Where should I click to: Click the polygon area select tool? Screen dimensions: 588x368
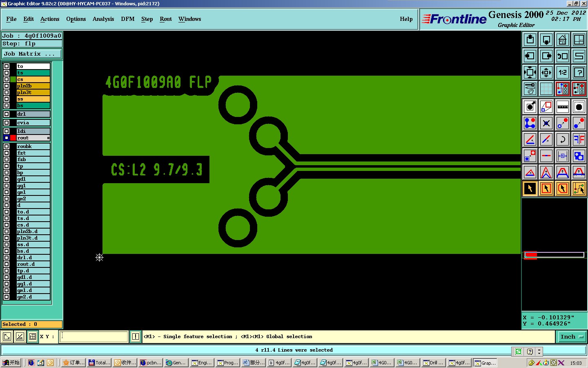563,188
